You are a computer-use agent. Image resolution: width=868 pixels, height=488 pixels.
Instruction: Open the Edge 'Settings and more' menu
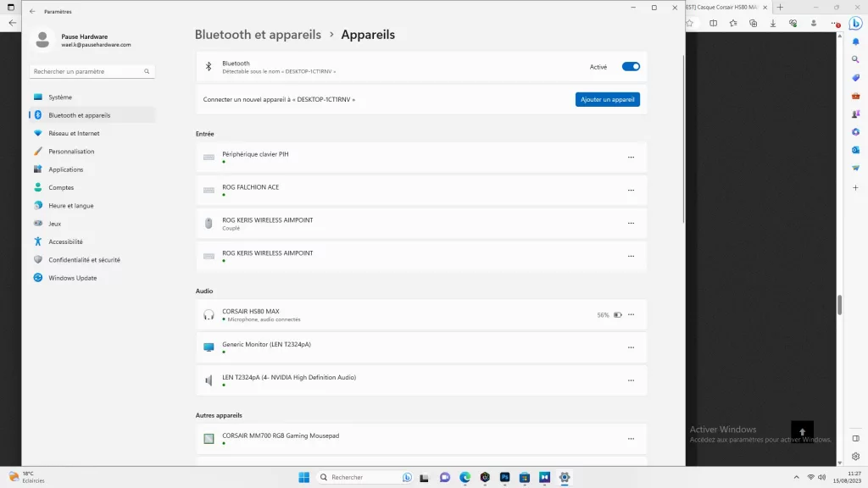coord(835,23)
